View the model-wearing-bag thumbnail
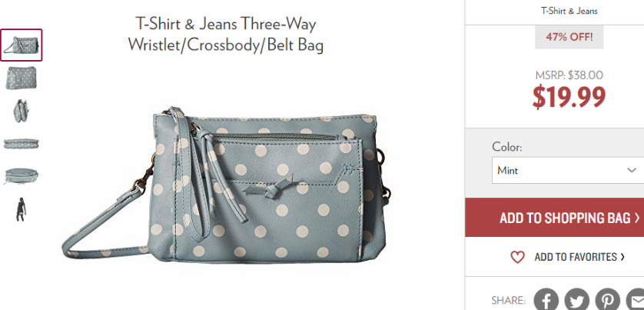The height and width of the screenshot is (310, 644). pyautogui.click(x=21, y=209)
